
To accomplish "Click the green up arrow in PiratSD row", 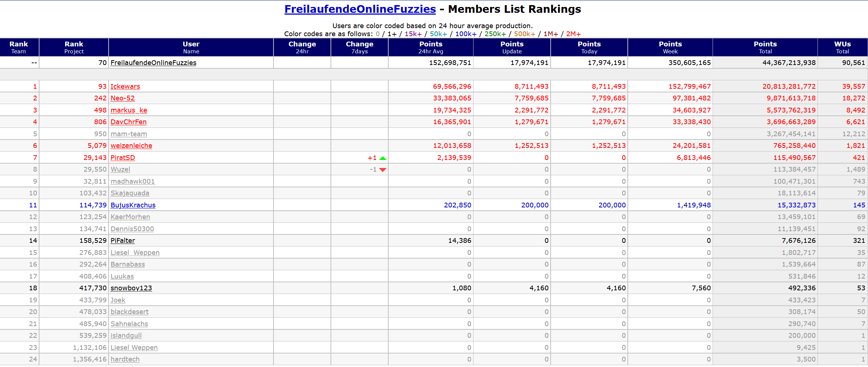I will (x=383, y=158).
